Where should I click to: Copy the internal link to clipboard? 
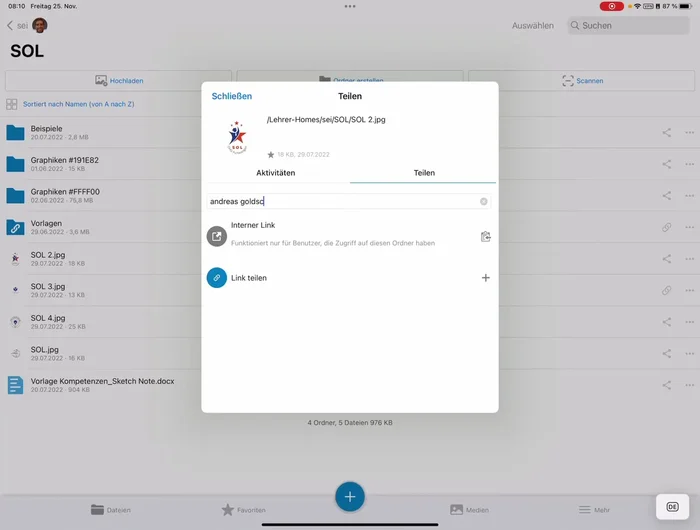485,237
